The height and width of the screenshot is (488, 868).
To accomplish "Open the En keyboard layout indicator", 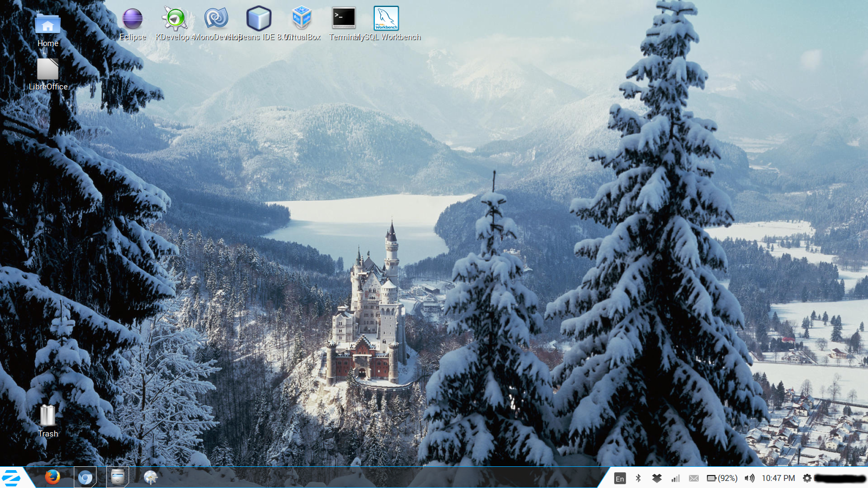I will [620, 478].
